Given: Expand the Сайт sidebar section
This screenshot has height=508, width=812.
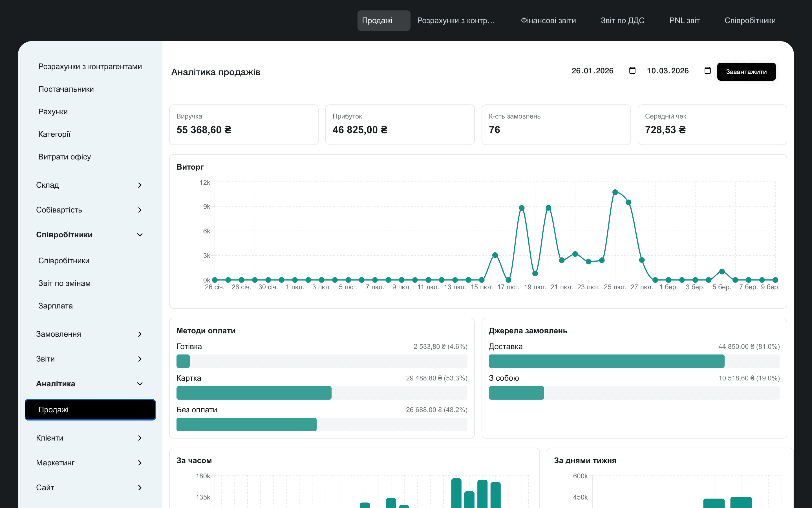Looking at the screenshot, I should click(90, 487).
